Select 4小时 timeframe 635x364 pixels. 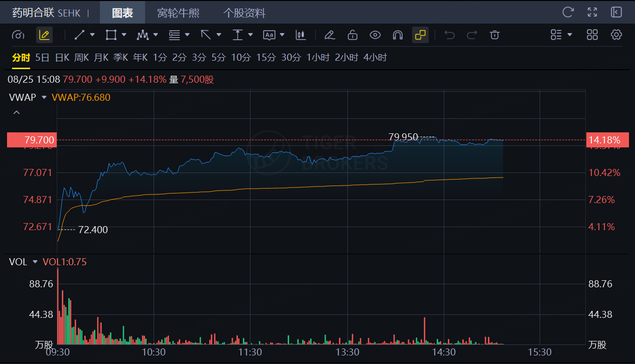click(x=375, y=58)
